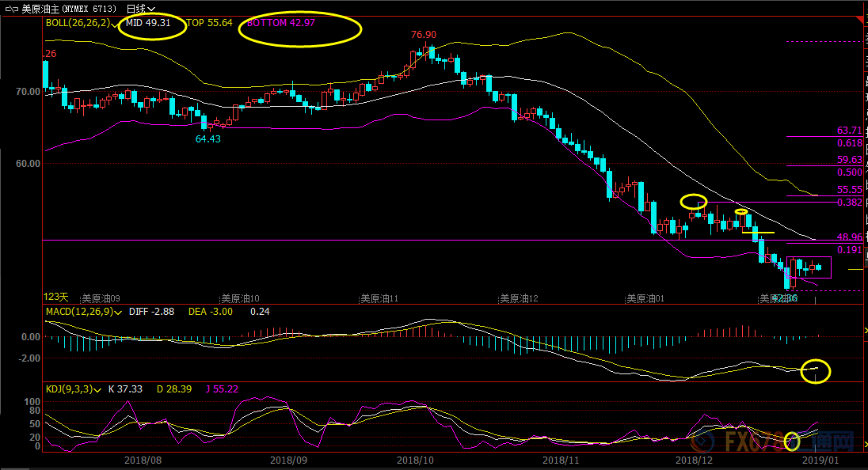Select the yellow ellipse marking the MACD crossover
868x470 pixels.
[816, 370]
